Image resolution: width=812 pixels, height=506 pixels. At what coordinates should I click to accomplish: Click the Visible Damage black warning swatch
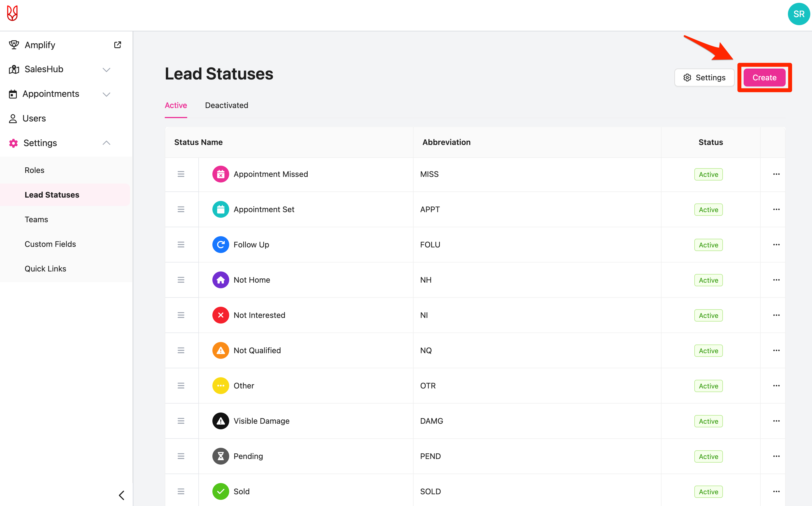point(221,421)
